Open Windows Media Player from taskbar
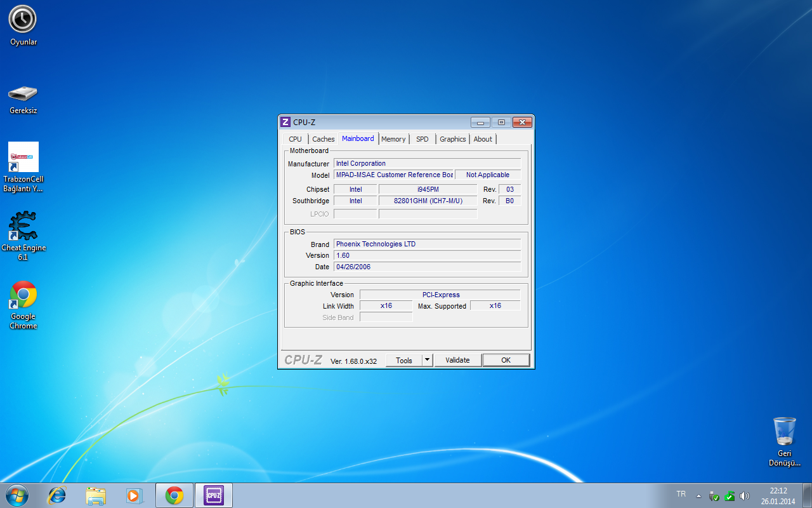This screenshot has width=812, height=508. [134, 495]
